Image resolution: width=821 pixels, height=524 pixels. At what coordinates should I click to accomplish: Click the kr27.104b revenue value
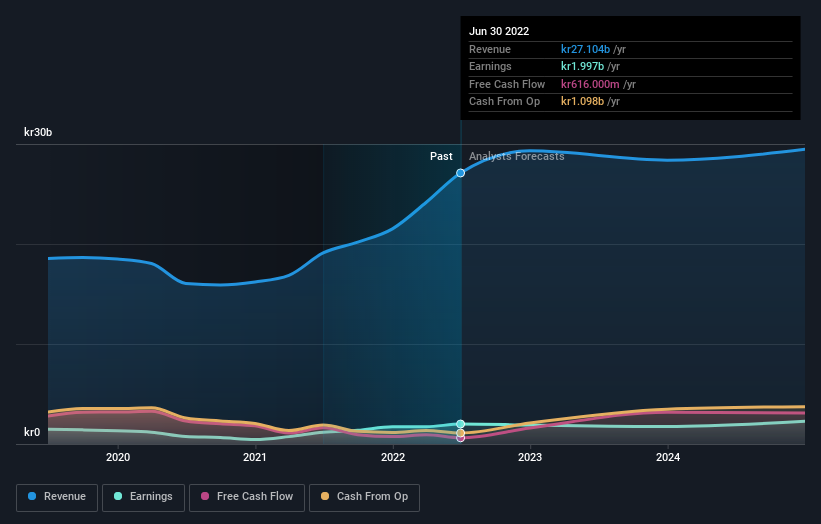click(x=585, y=49)
